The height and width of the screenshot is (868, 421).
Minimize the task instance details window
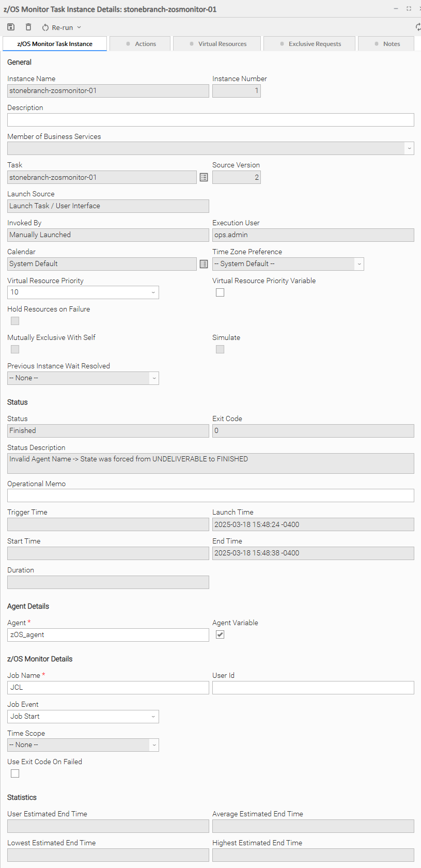[396, 9]
